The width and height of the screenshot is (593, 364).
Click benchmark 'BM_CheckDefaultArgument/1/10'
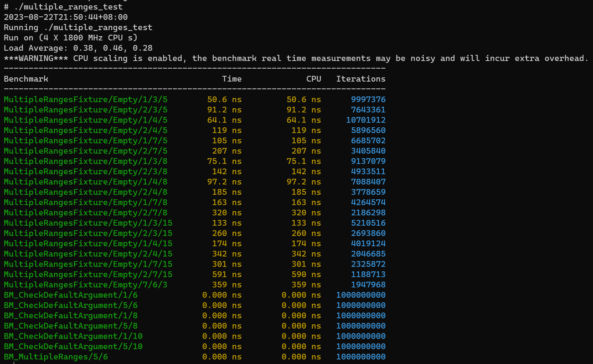[73, 336]
